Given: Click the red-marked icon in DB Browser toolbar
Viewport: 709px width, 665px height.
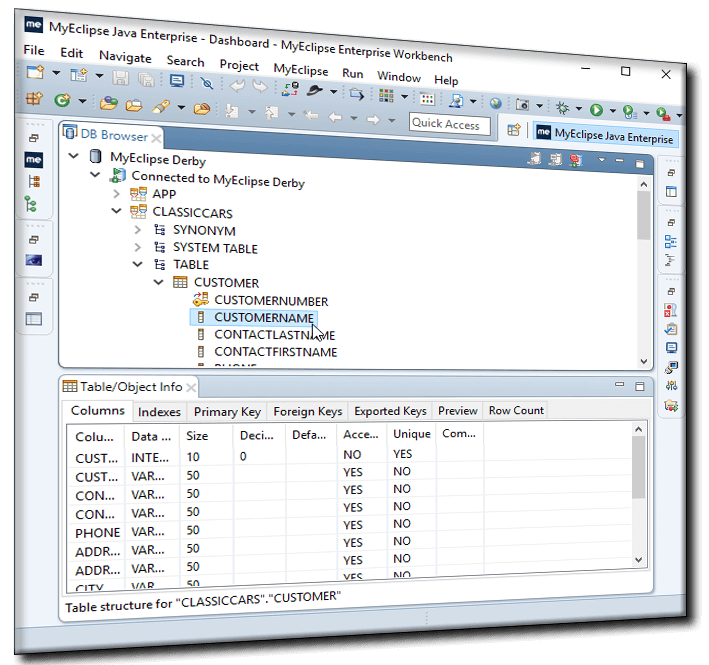Looking at the screenshot, I should tap(576, 160).
